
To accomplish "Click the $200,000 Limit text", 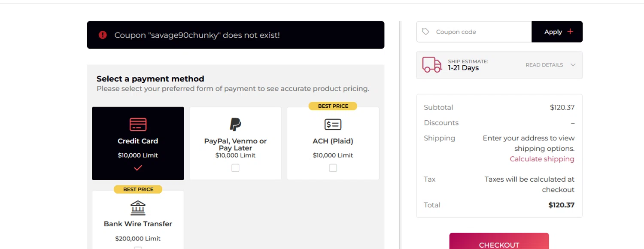I will (138, 239).
